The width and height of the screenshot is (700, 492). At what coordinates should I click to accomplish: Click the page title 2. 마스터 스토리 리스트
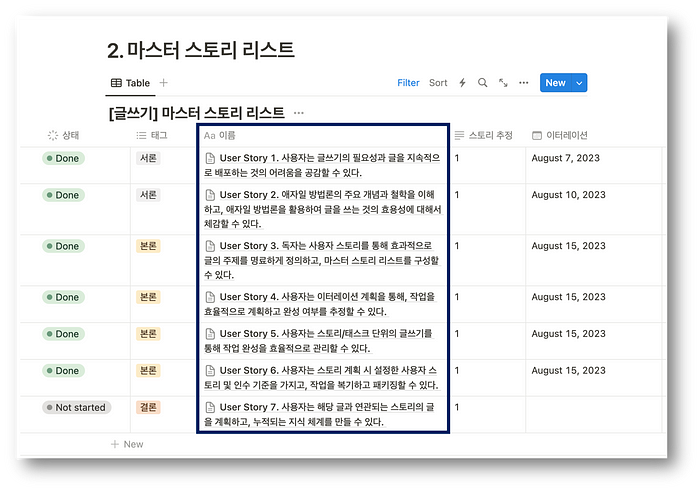click(x=200, y=50)
